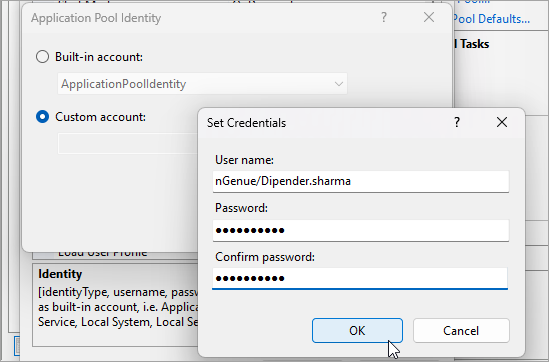Select the Custom account radio button
The height and width of the screenshot is (362, 549).
coord(42,117)
